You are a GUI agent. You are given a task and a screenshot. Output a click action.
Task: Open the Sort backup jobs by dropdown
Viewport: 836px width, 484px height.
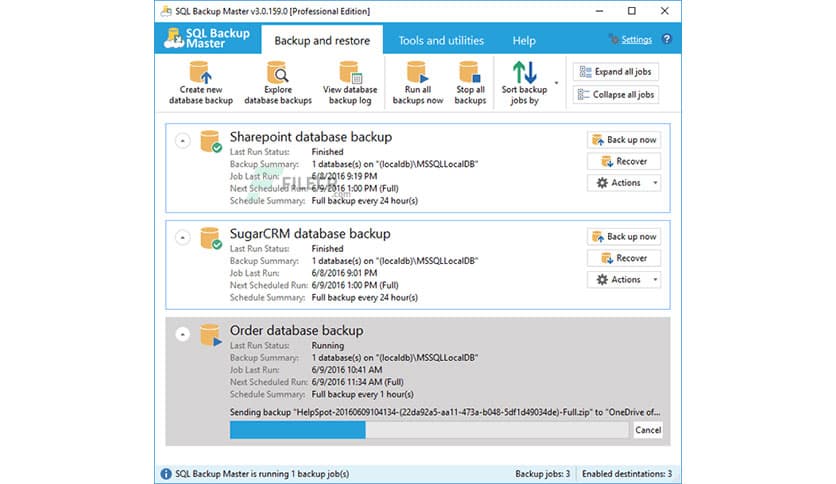click(555, 82)
